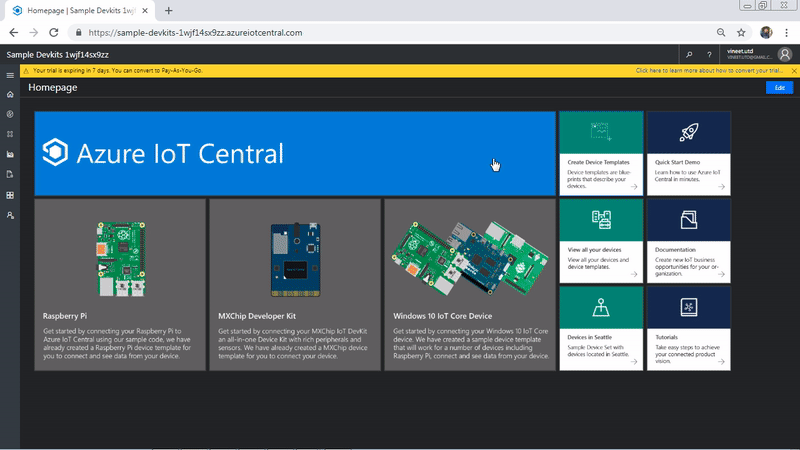The height and width of the screenshot is (450, 800).
Task: Open the vineet.utd account avatar menu
Action: (x=783, y=55)
